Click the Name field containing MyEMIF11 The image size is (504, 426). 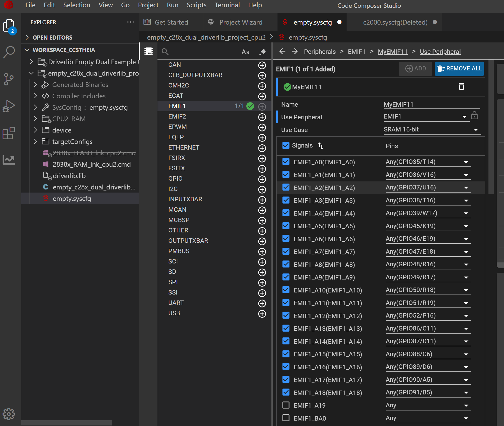[431, 105]
